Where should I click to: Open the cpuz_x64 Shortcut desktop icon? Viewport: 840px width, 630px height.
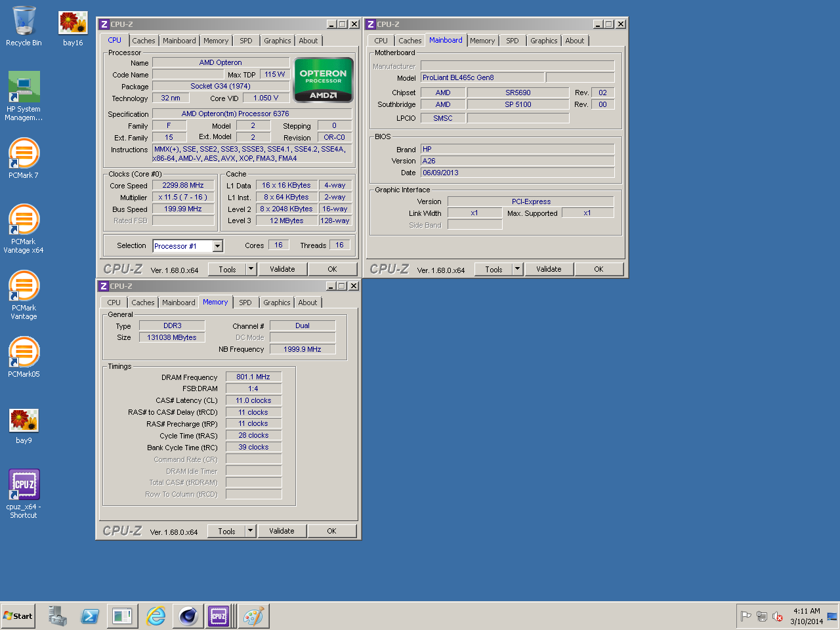tap(24, 493)
